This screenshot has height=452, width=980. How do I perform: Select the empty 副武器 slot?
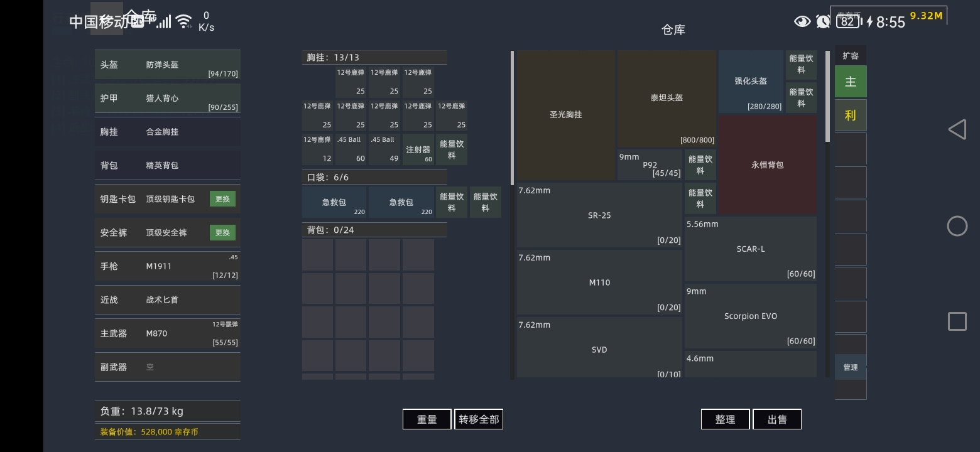pyautogui.click(x=168, y=367)
